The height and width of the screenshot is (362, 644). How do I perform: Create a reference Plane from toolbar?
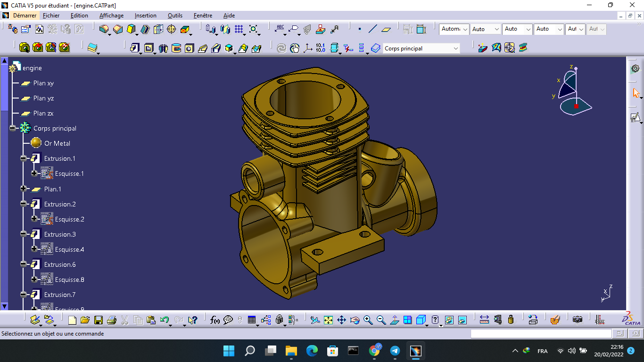[386, 29]
